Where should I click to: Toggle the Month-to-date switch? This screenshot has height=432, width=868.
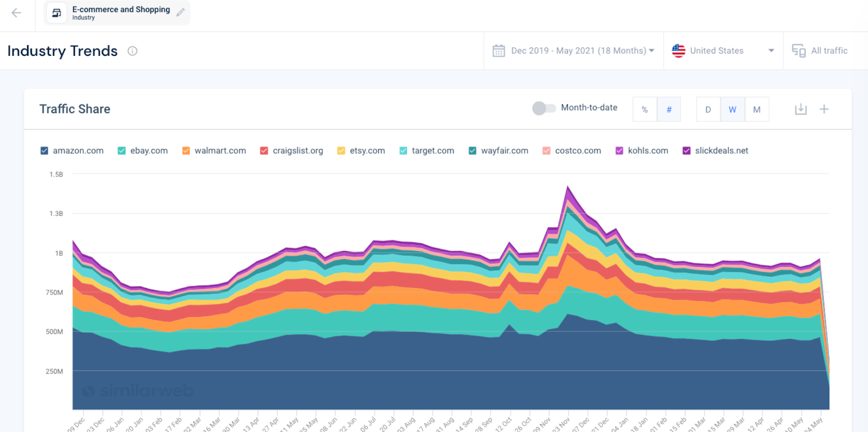(544, 108)
